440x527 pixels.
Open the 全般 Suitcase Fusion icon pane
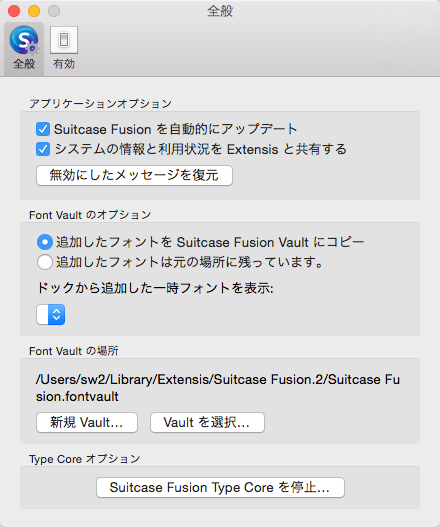(24, 40)
